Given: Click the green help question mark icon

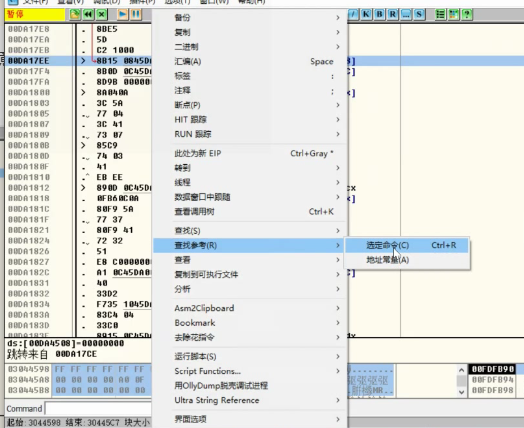Looking at the screenshot, I should coord(467,14).
